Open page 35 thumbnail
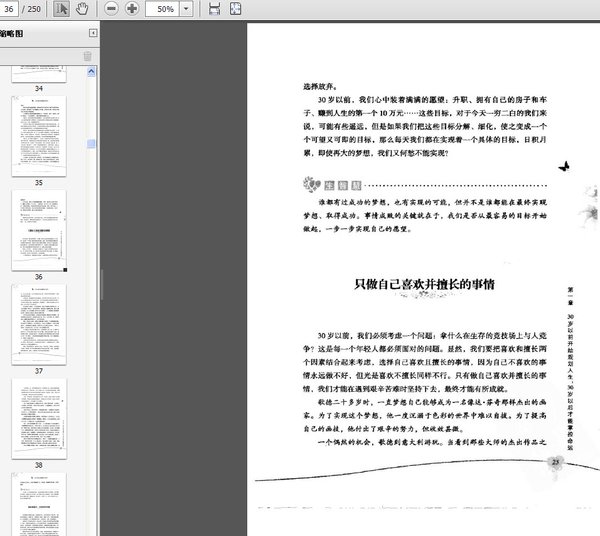Viewport: 600px width, 536px height. pos(39,136)
